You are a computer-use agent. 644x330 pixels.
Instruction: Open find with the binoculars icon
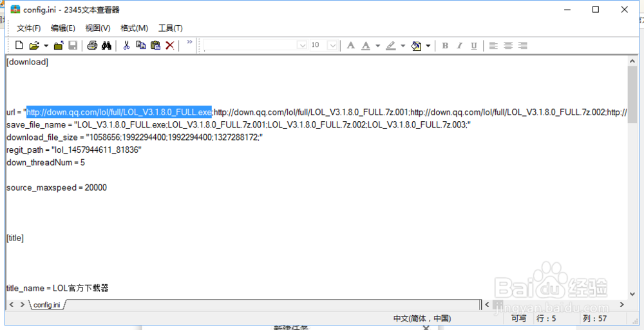[x=106, y=45]
